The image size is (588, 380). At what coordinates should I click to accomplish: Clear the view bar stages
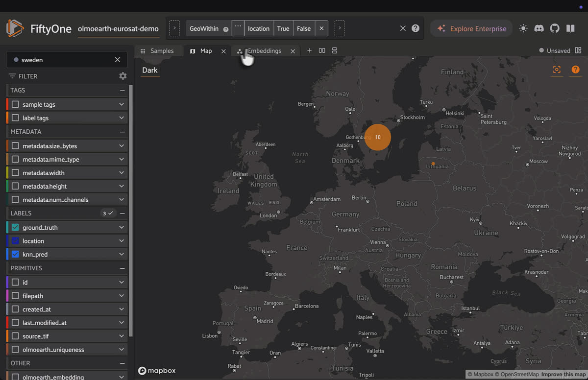point(403,28)
